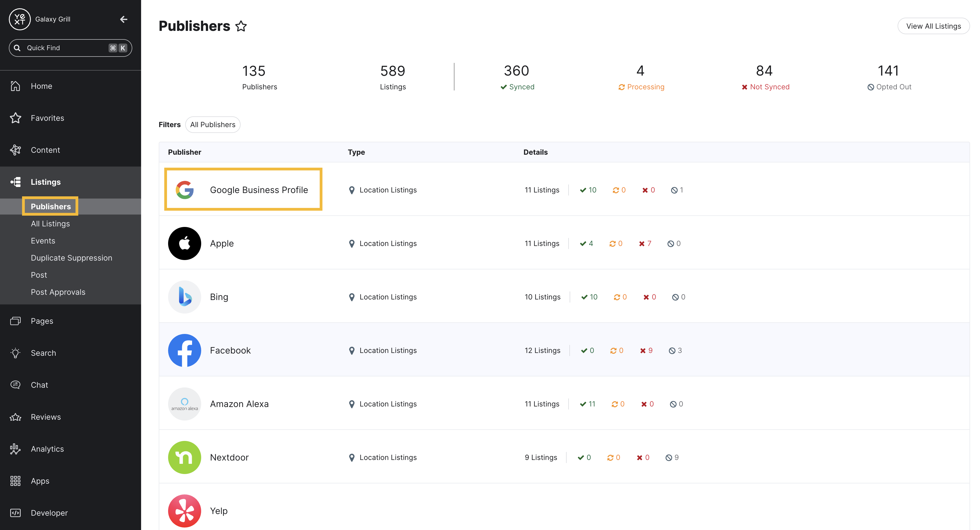Collapse sidebar with the back arrow
The image size is (980, 530).
[124, 19]
